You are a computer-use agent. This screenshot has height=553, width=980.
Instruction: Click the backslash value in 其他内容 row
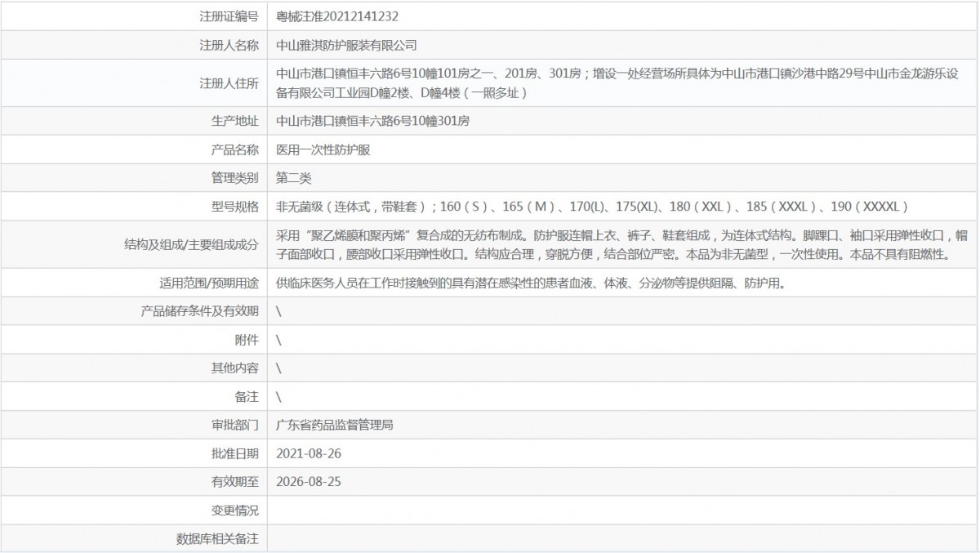coord(278,368)
